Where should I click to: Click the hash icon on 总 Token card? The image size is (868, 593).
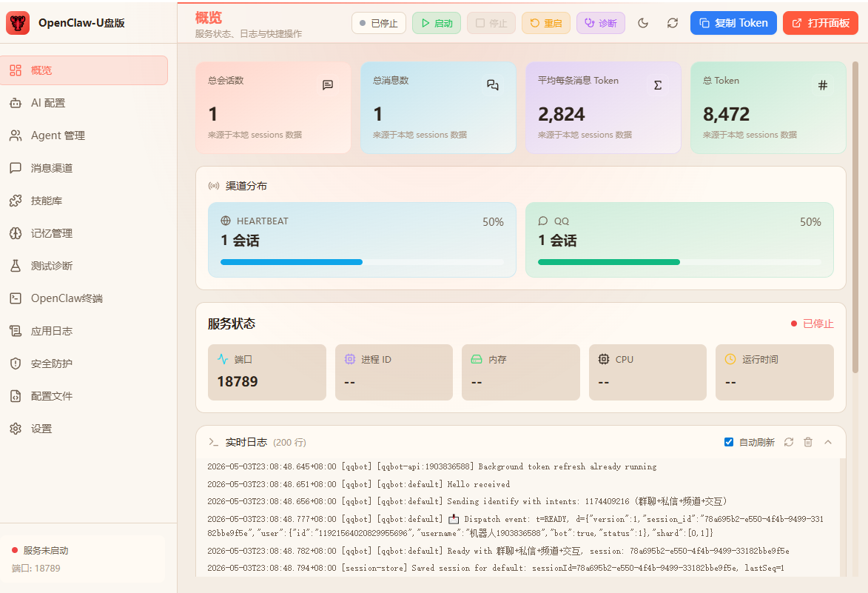(x=823, y=85)
